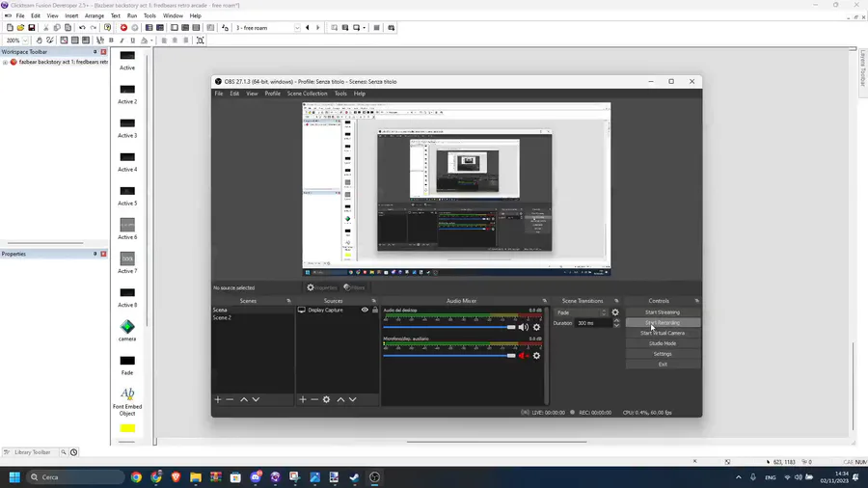Click the yellow object swatch in list
Viewport: 868px width, 488px height.
click(x=127, y=428)
